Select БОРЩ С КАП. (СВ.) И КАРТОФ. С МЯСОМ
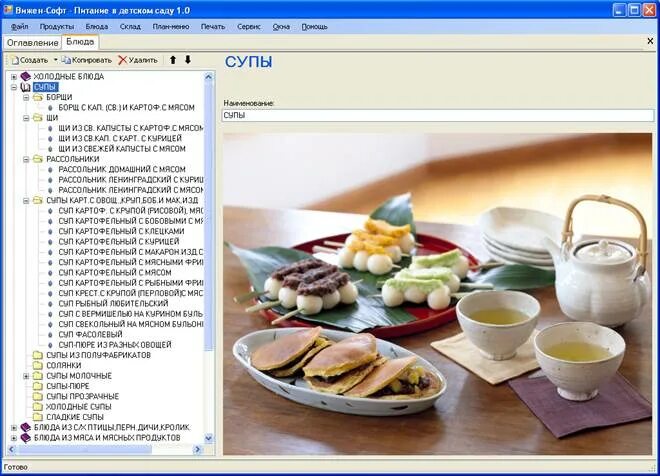660x476 pixels. 127,108
